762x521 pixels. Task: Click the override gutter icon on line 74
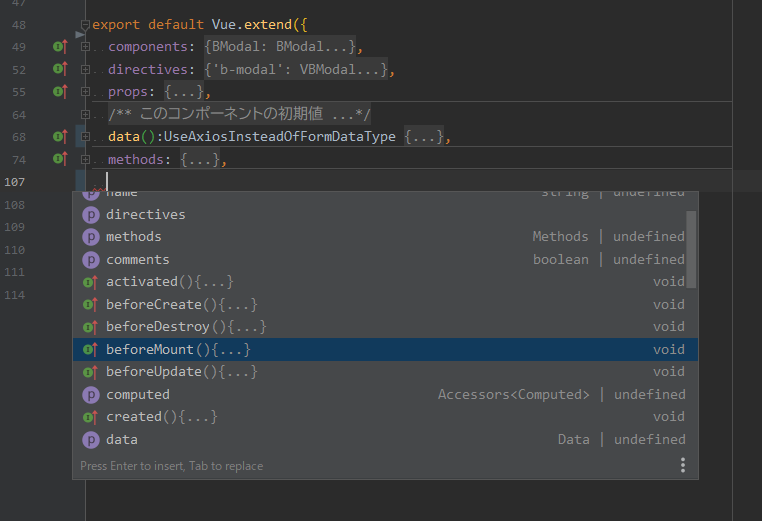[x=59, y=160]
